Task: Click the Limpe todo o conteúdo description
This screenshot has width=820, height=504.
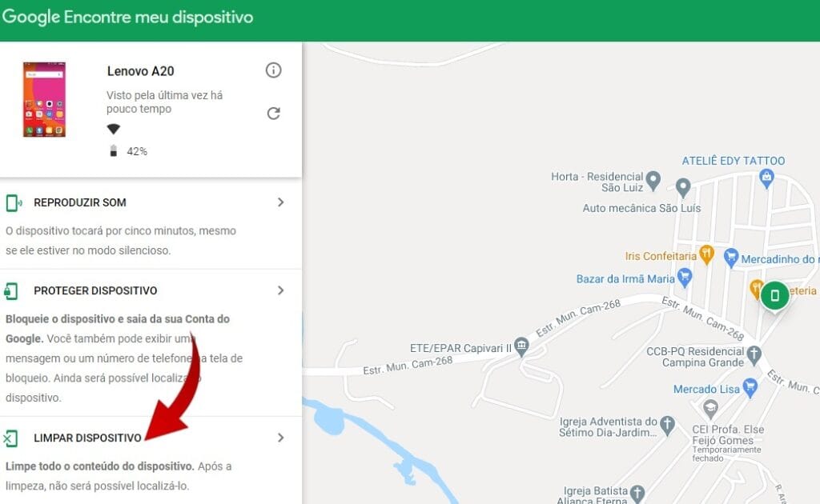Action: (x=119, y=476)
